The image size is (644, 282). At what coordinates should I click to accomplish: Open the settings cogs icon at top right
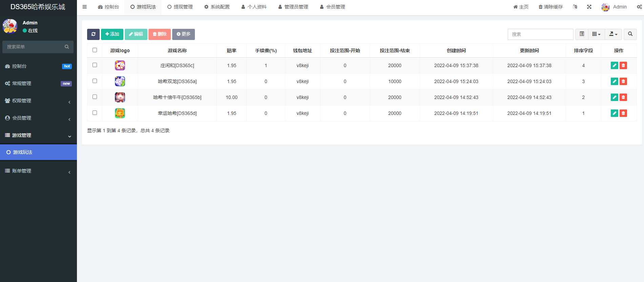click(x=639, y=7)
